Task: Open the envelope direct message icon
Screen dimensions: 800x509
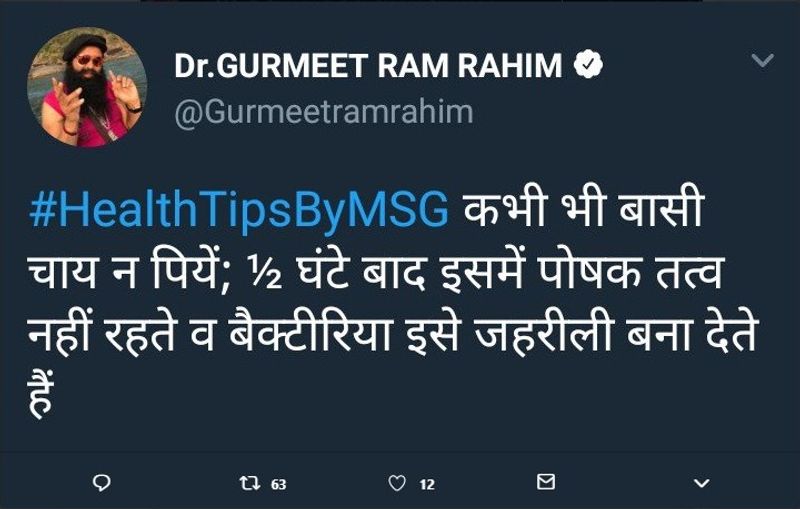Action: 546,481
